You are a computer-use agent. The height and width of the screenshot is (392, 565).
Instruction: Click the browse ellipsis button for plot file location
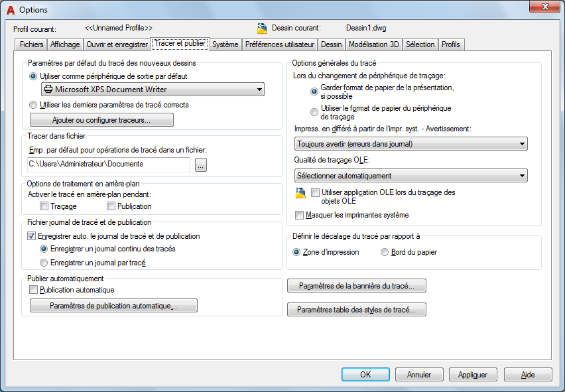click(x=201, y=164)
